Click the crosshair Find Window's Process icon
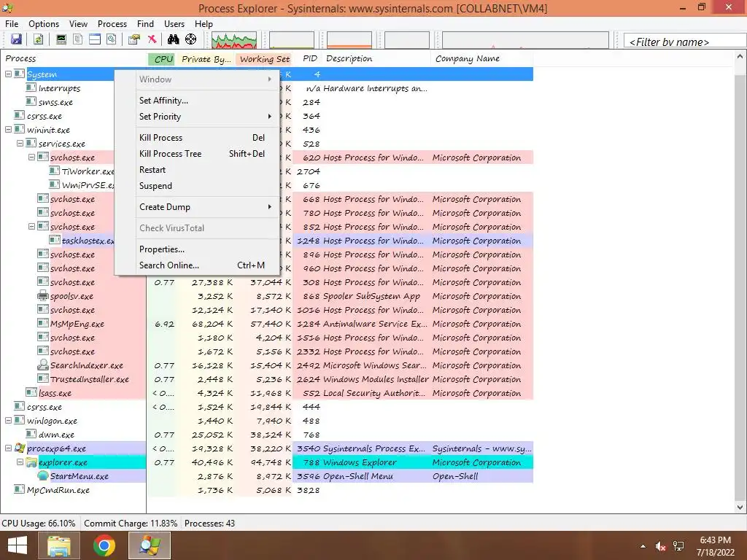 (190, 39)
